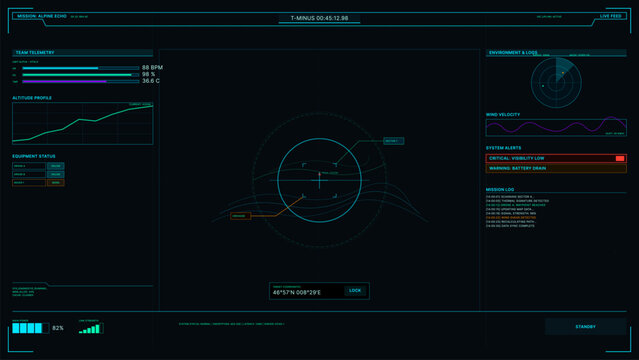Click the orange equipment row's status badge
This screenshot has width=639, height=360.
tap(55, 183)
